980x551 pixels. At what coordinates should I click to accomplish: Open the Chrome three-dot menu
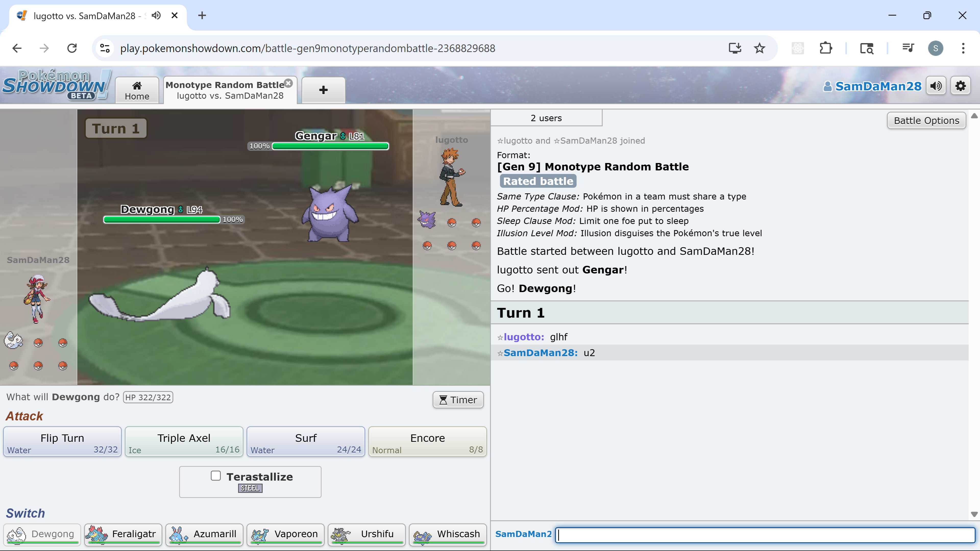(963, 48)
